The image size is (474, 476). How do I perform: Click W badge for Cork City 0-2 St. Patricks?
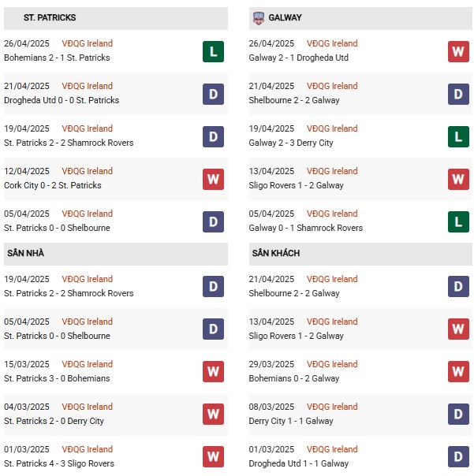213,179
